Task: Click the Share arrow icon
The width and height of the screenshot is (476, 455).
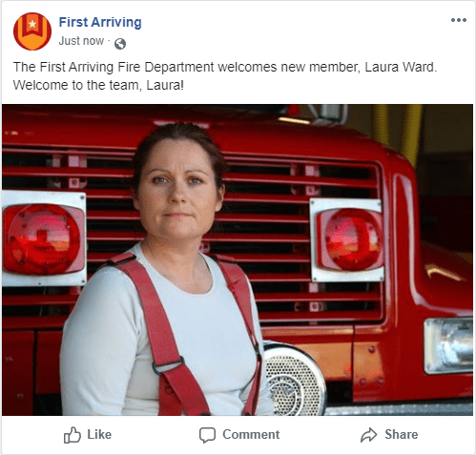Action: [x=368, y=435]
